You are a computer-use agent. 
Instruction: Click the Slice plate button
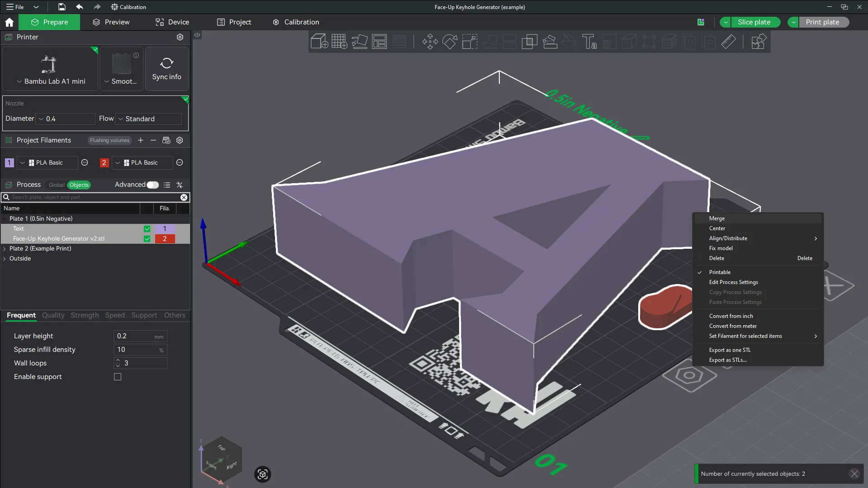coord(754,22)
